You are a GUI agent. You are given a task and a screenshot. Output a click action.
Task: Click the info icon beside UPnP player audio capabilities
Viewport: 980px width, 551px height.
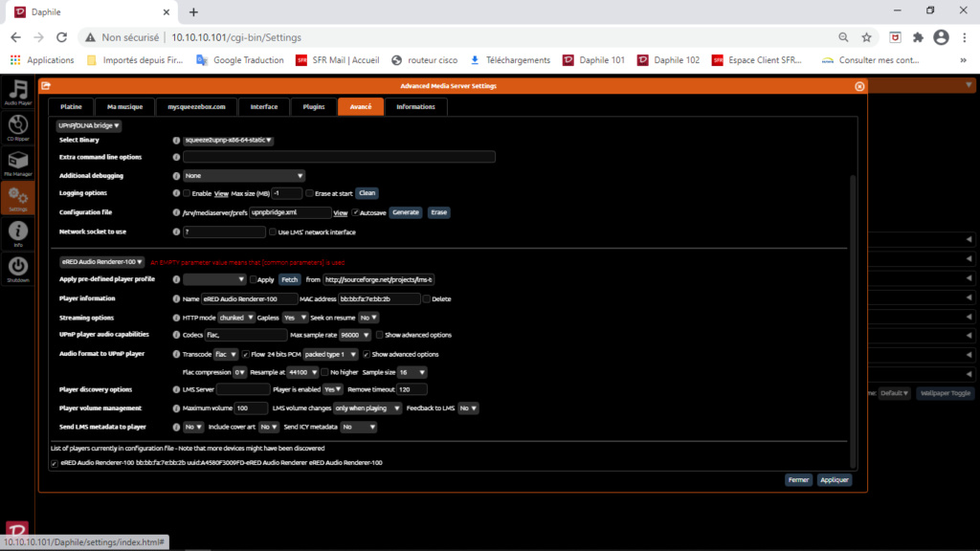(176, 335)
